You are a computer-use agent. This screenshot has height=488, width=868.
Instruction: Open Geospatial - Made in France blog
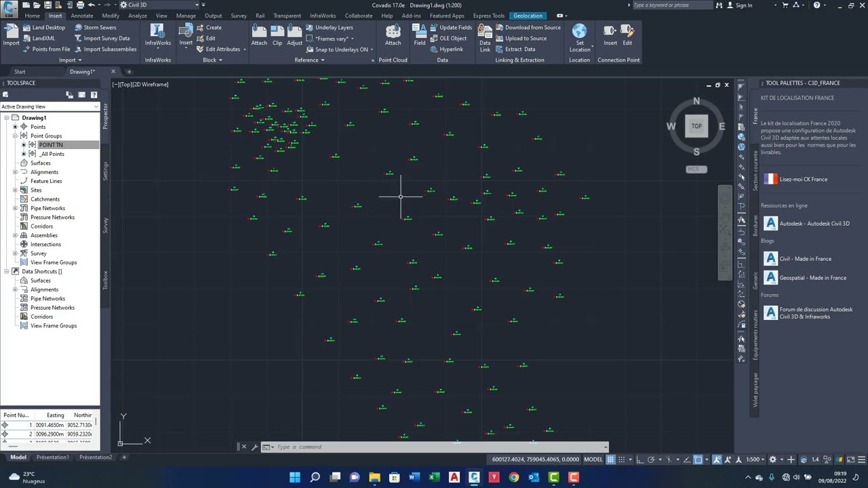click(x=806, y=278)
